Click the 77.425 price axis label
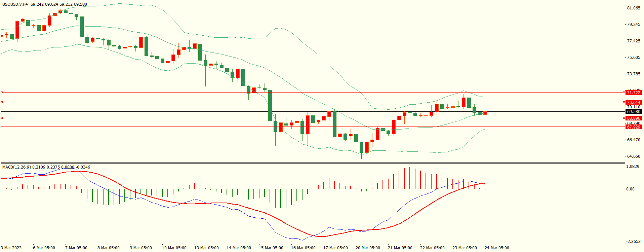 point(634,41)
